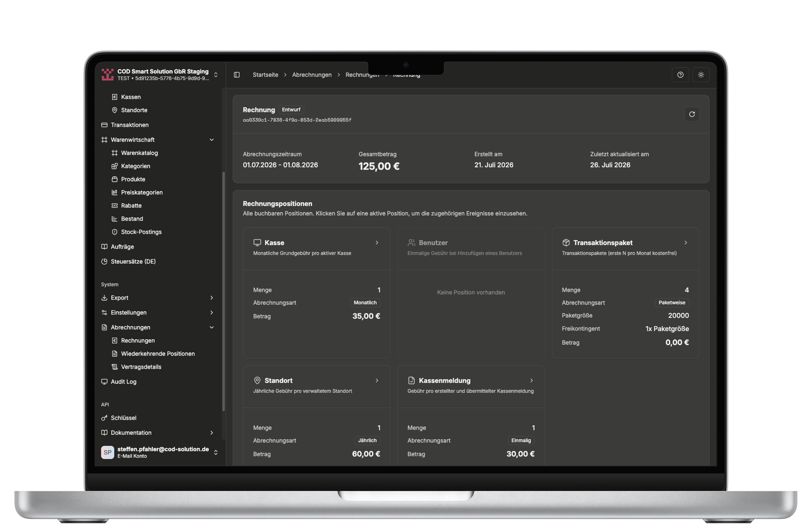Expand the Einstellungen submenu chevron
Screen dimensions: 812x528
click(211, 313)
